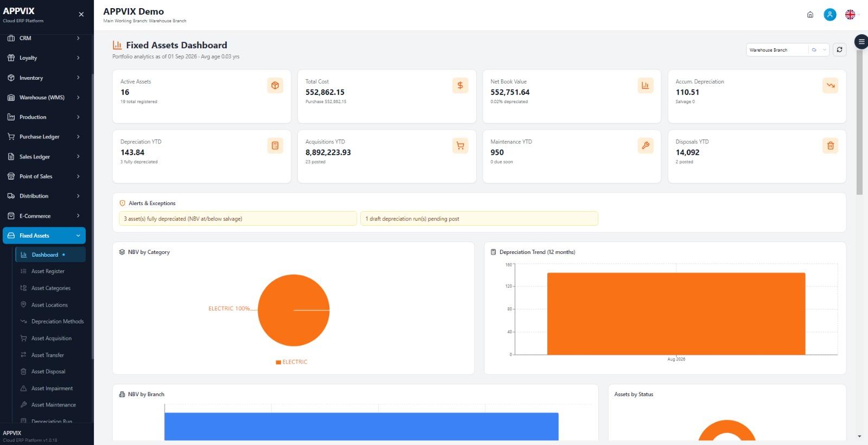Open Asset Locations submenu item

coord(50,305)
